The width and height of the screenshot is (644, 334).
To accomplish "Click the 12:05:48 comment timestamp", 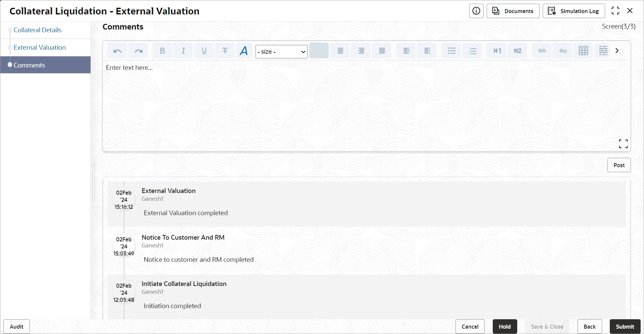I will 124,300.
